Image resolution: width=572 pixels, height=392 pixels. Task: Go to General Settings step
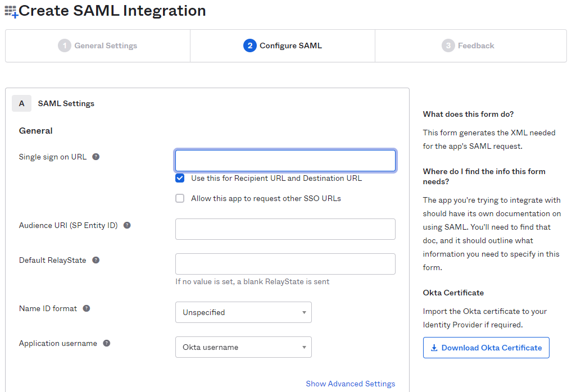coord(98,45)
